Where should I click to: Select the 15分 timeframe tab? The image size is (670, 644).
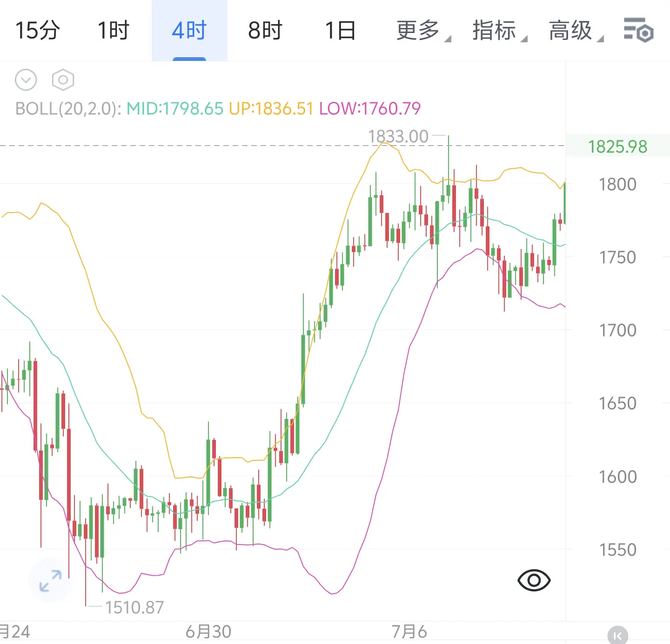point(38,31)
